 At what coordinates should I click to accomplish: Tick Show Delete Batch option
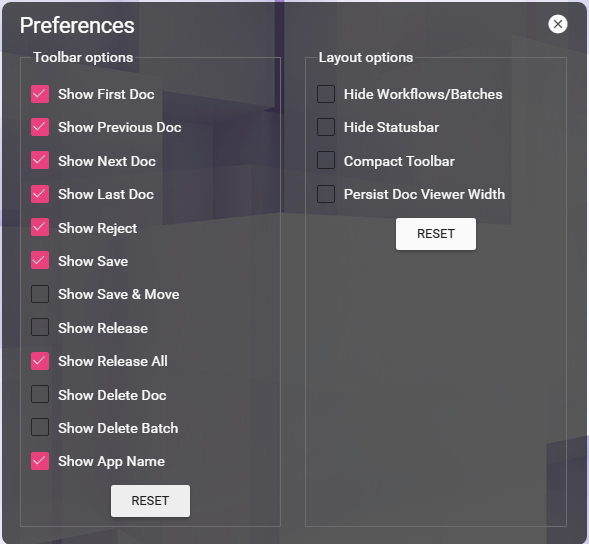pyautogui.click(x=40, y=428)
